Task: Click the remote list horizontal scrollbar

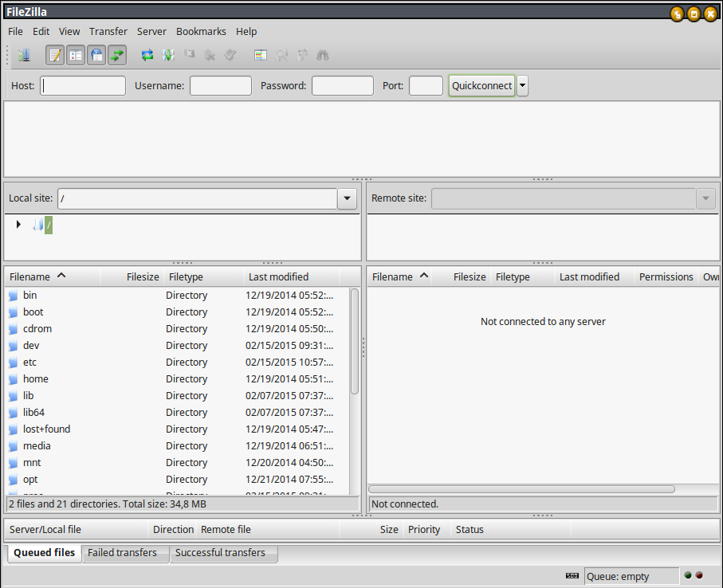Action: coord(521,489)
